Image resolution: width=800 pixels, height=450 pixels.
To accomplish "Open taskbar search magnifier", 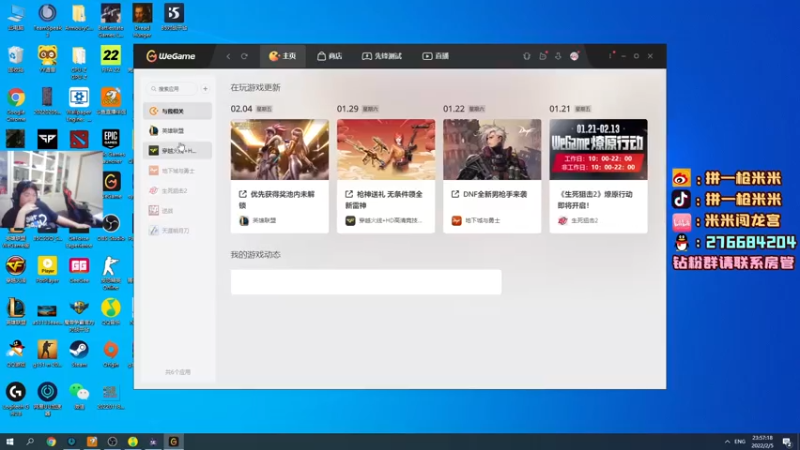I will (x=30, y=441).
